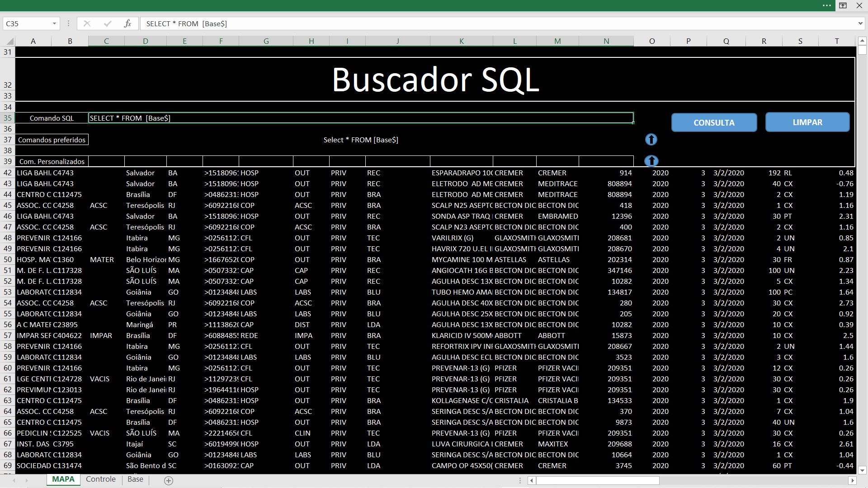The height and width of the screenshot is (488, 868).
Task: Select row 35 header
Action: [x=8, y=118]
